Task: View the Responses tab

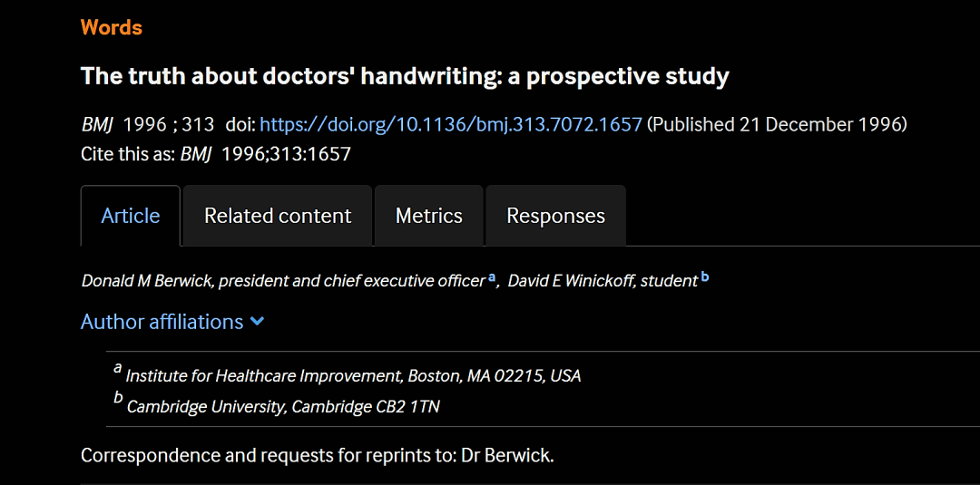Action: 555,216
